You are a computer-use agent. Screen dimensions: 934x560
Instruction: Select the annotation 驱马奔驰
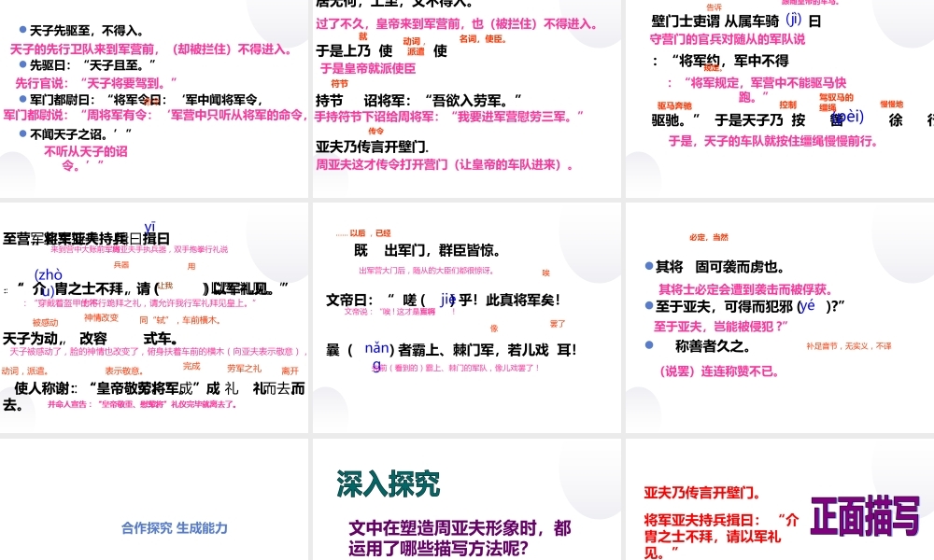(674, 105)
